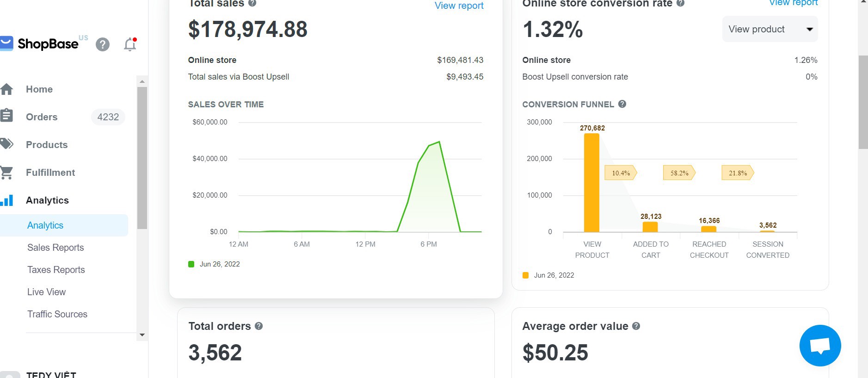
Task: Click the 3,562 total orders value
Action: (215, 353)
